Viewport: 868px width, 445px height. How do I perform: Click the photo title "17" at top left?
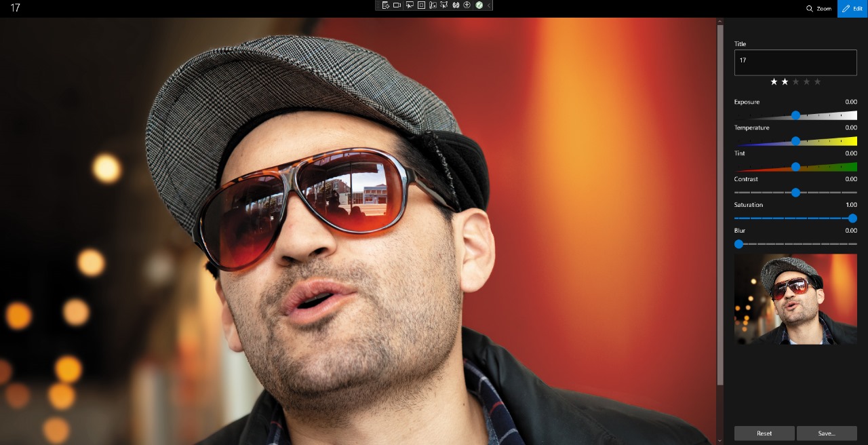click(15, 8)
